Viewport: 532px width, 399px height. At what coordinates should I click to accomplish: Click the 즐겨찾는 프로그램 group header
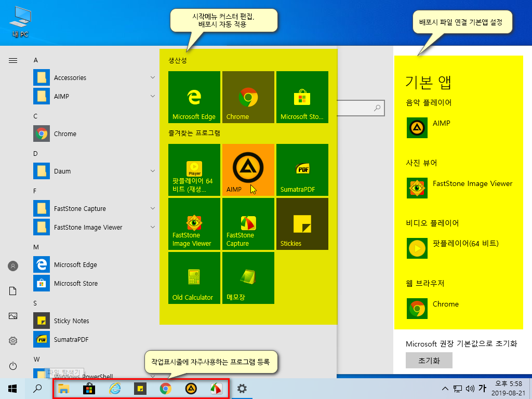tap(194, 133)
